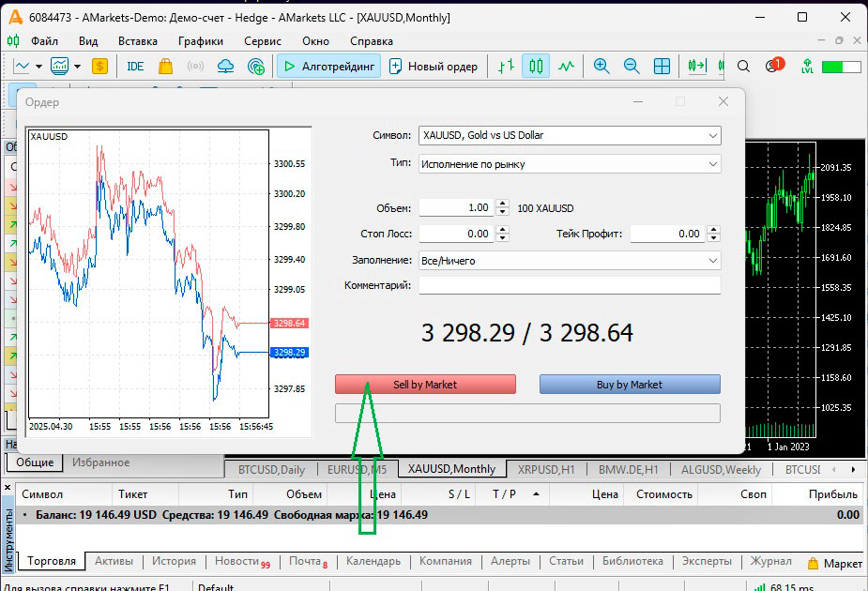
Task: Click the Новый ордер toolbar button
Action: click(x=434, y=67)
